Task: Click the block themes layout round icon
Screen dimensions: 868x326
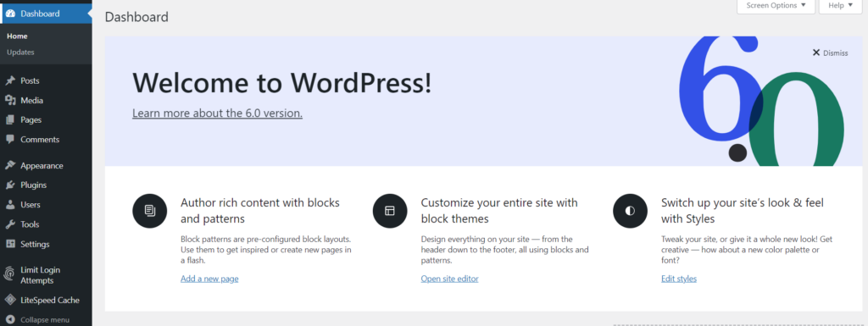Action: 390,211
